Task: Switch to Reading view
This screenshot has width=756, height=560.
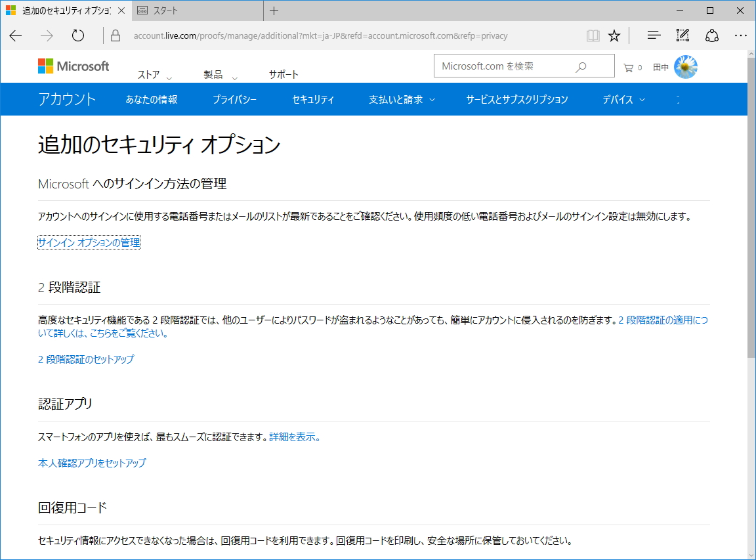Action: click(593, 35)
